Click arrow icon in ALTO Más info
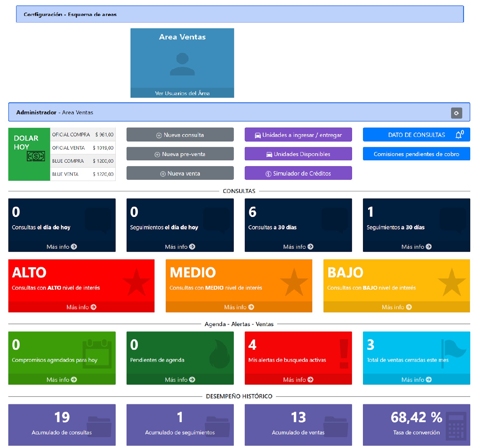This screenshot has height=448, width=478. pyautogui.click(x=94, y=307)
